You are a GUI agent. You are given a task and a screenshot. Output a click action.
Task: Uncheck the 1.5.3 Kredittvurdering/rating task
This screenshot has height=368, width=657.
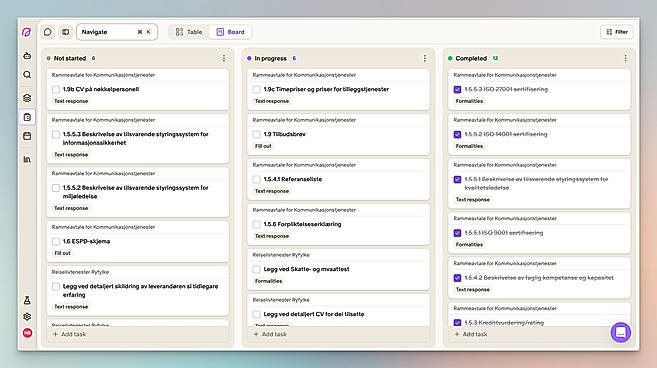458,323
